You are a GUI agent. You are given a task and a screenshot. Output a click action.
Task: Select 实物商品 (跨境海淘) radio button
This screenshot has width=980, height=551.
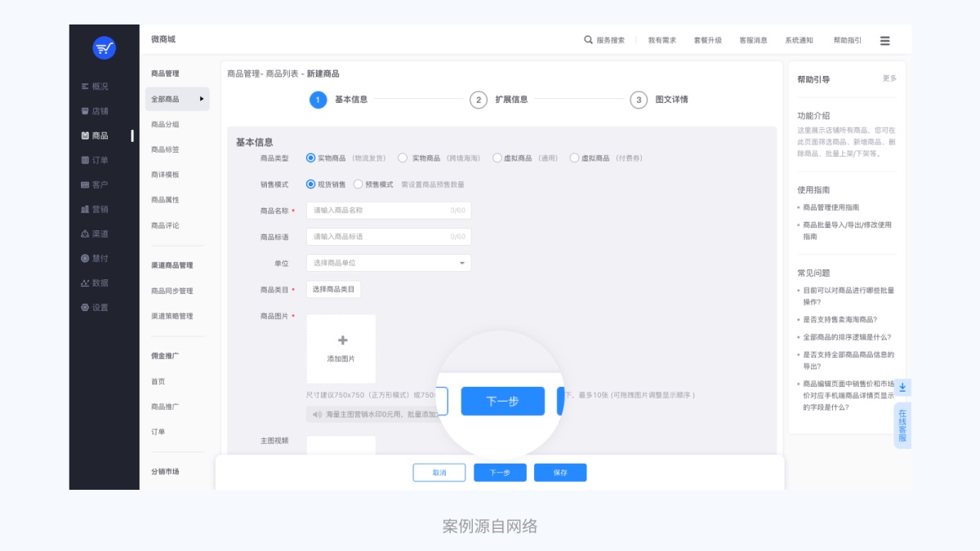(x=403, y=158)
